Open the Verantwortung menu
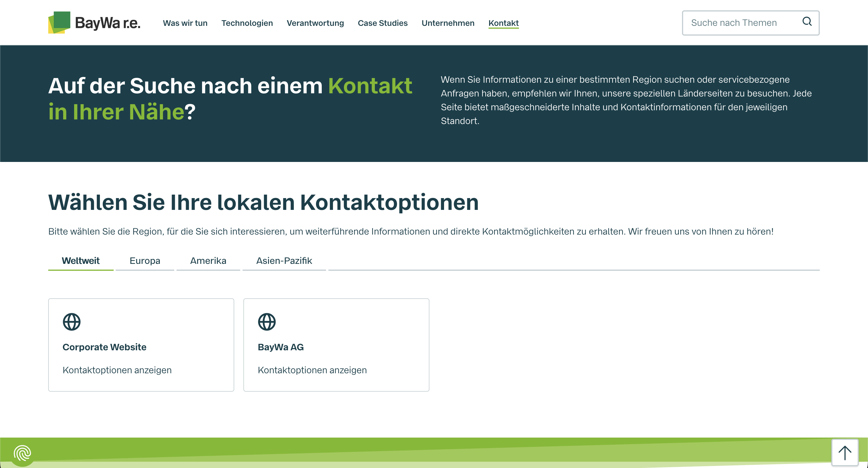868x468 pixels. [x=315, y=23]
